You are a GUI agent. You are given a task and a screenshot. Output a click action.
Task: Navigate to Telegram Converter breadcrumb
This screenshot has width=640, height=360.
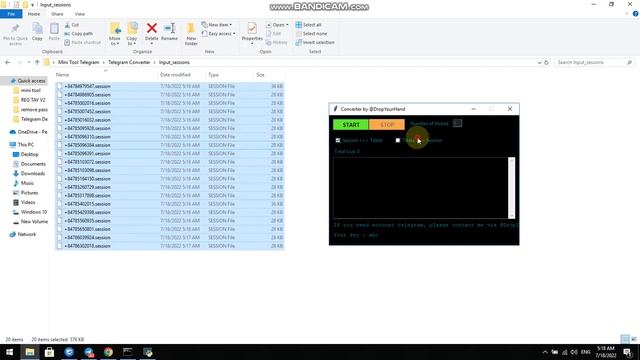(129, 62)
